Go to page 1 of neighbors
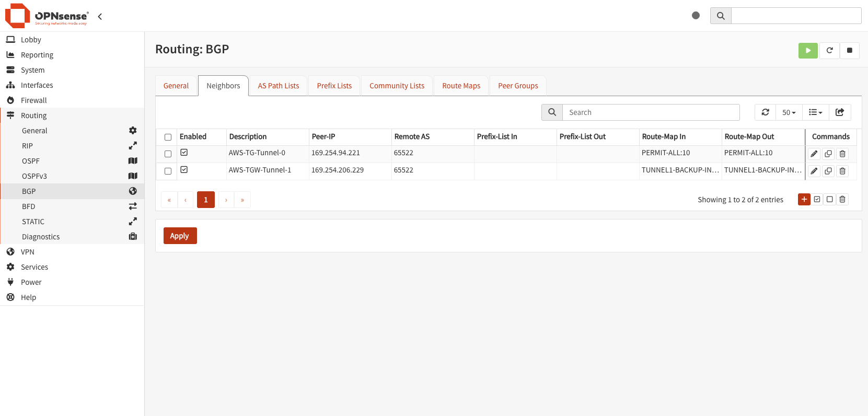 (206, 200)
